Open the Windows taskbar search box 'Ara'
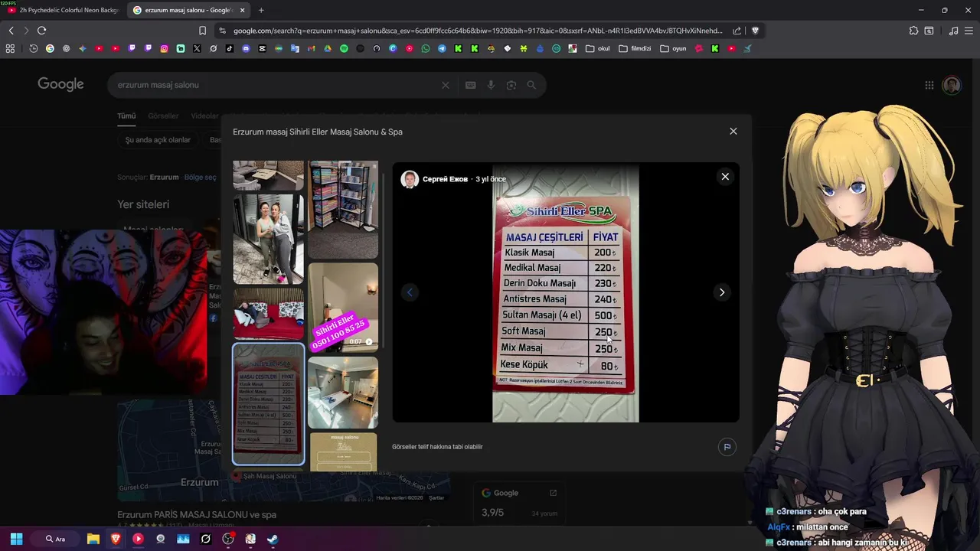The width and height of the screenshot is (980, 551). (x=56, y=539)
